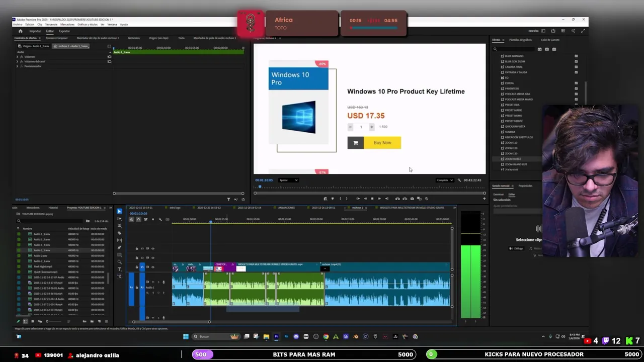Open the Controles de efectos panel menu
Screen dimensions: 644x362
[x=40, y=38]
